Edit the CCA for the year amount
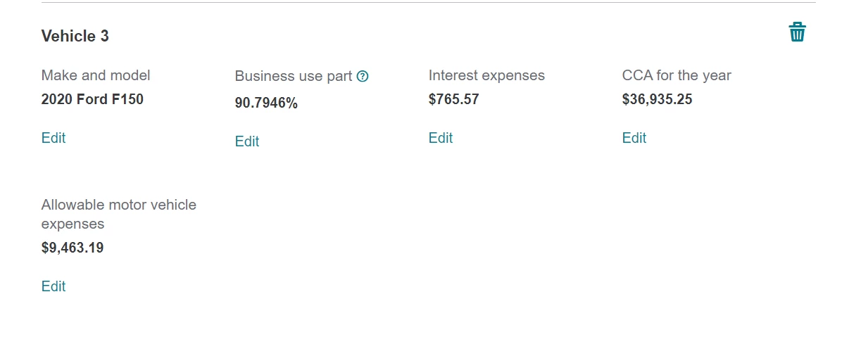Viewport: 868px width, 356px height. pyautogui.click(x=634, y=138)
